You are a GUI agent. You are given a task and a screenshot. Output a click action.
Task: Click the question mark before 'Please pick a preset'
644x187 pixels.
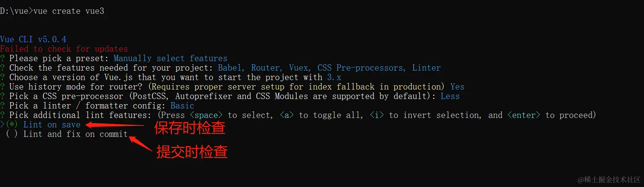point(2,58)
